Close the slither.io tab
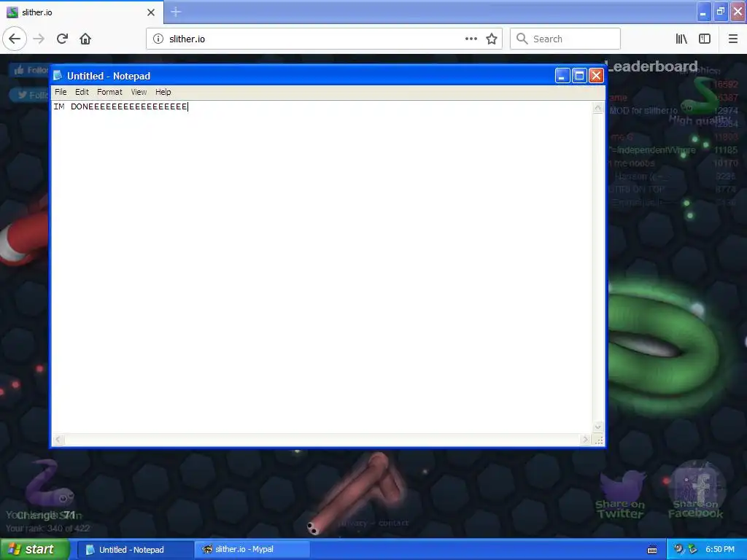 point(151,12)
